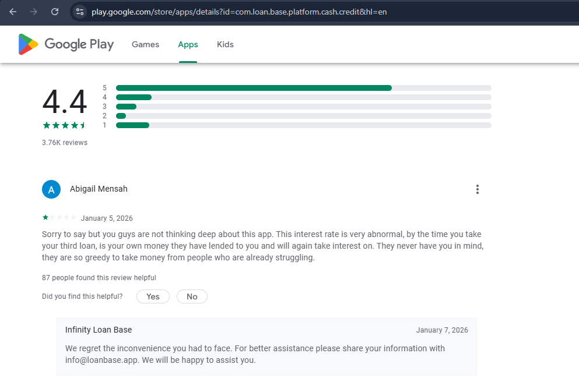Click the developer name Infinity Loan Base
The height and width of the screenshot is (392, 579).
(x=99, y=330)
